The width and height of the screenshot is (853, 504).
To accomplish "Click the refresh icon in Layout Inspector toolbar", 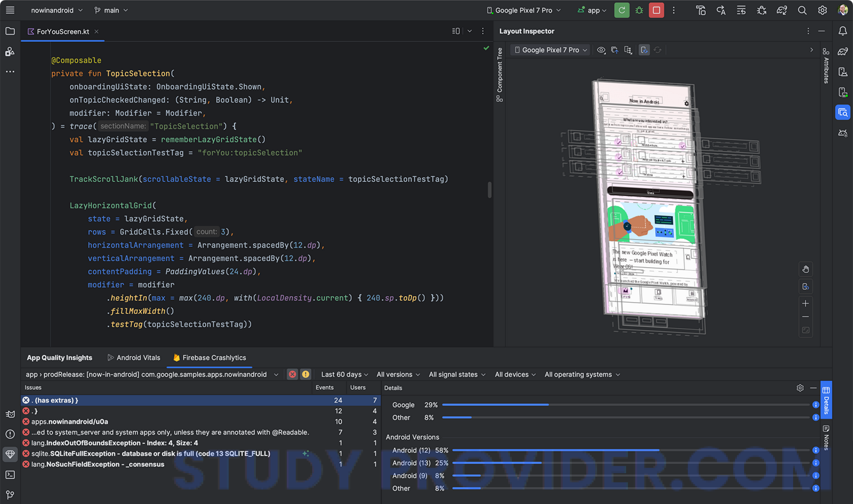I will click(658, 50).
